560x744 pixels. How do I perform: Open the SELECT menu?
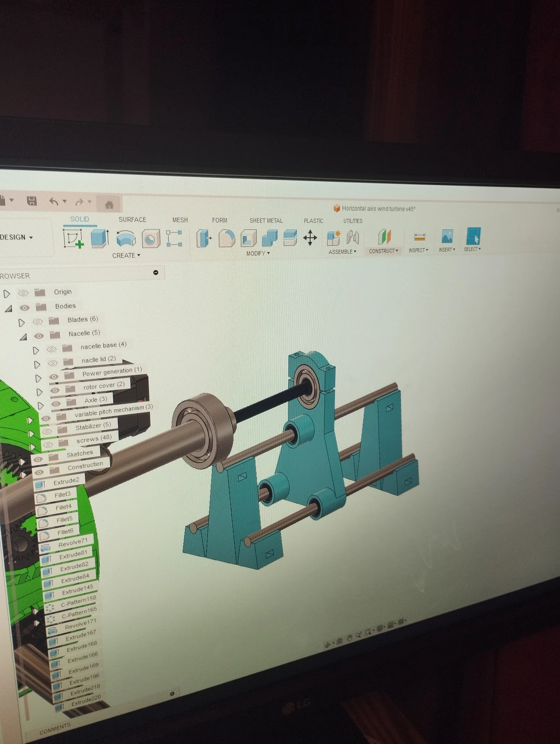(472, 249)
